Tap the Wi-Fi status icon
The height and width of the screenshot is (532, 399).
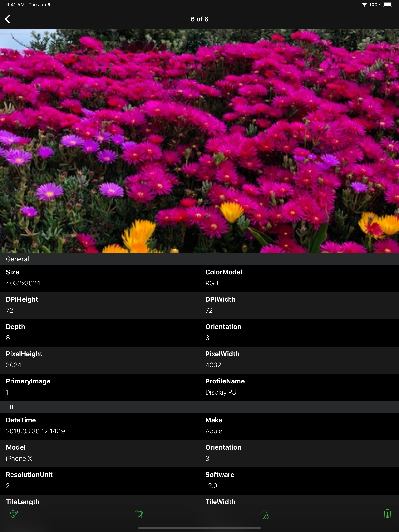(364, 4)
